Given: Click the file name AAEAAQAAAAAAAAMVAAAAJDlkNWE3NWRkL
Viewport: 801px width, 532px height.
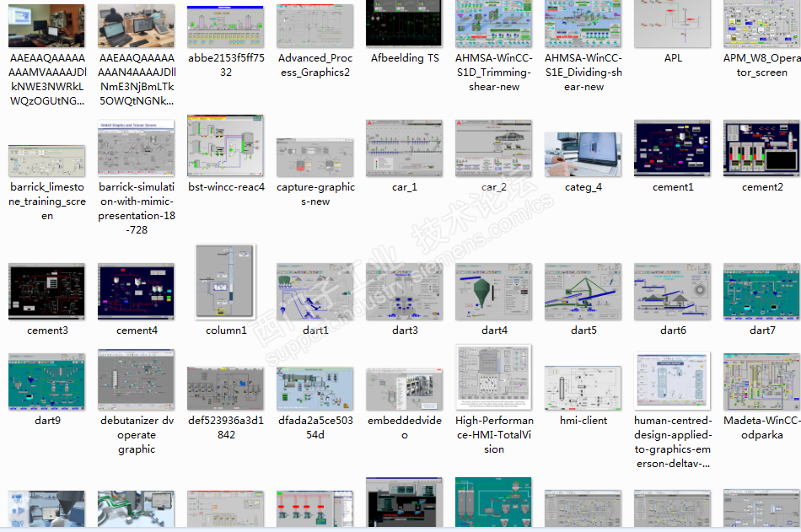Looking at the screenshot, I should (47, 79).
